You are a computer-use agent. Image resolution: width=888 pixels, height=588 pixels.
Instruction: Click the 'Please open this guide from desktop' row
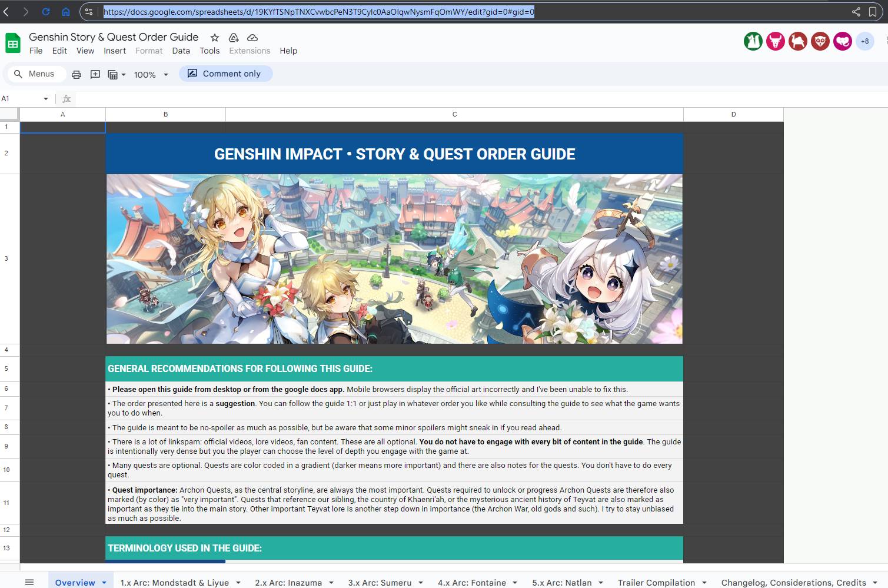tap(394, 389)
